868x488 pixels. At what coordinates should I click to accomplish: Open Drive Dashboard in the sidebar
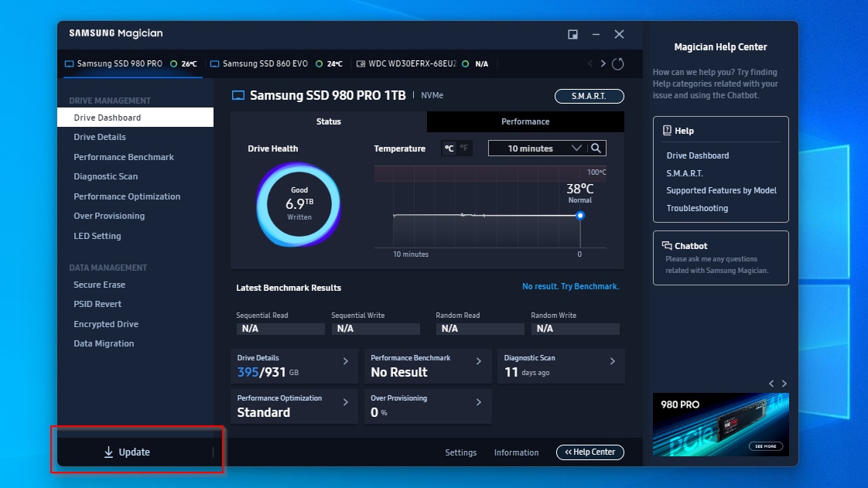click(135, 118)
